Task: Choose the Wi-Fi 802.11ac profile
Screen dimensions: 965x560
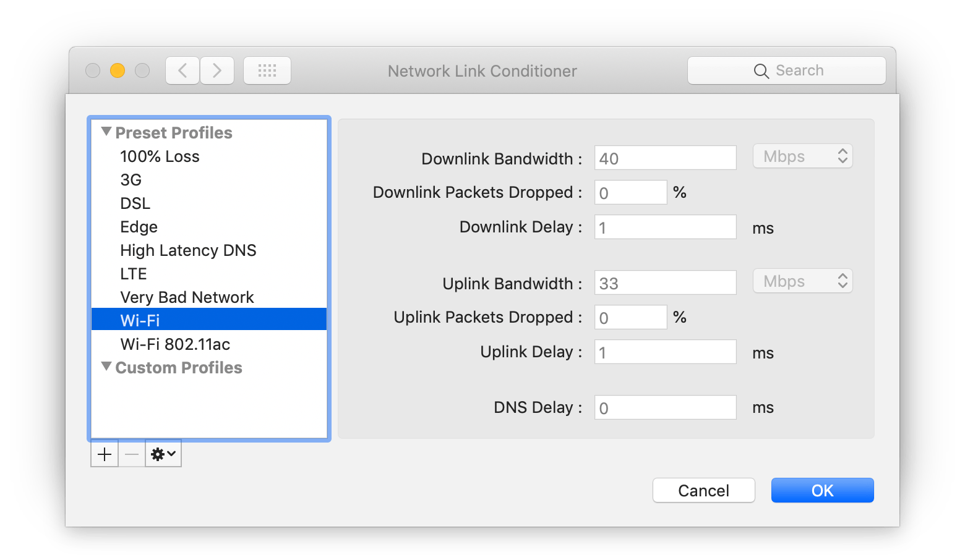Action: pos(175,344)
